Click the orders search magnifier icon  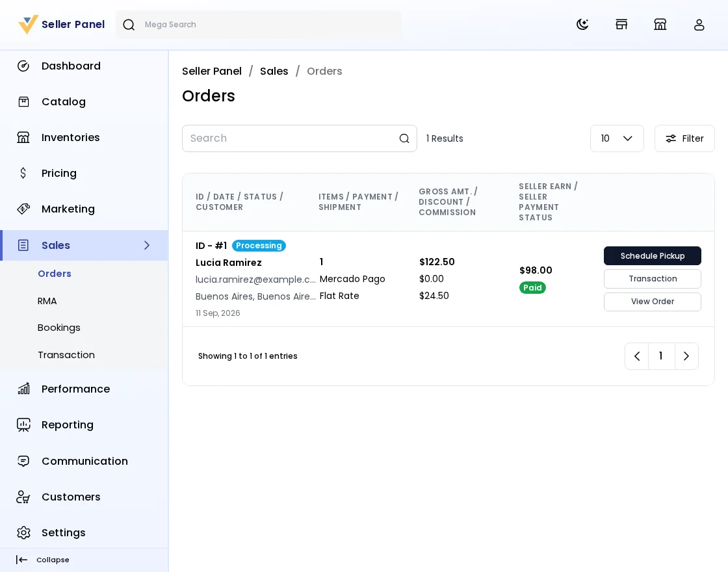coord(404,138)
